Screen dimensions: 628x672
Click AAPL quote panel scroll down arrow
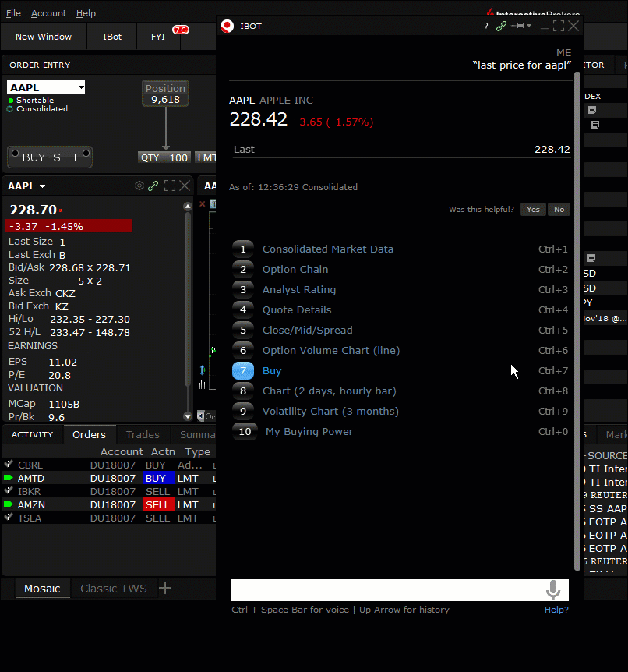click(188, 416)
